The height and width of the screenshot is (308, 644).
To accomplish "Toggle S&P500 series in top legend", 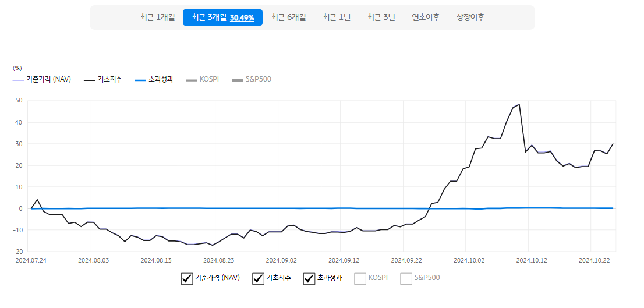I will [x=252, y=79].
